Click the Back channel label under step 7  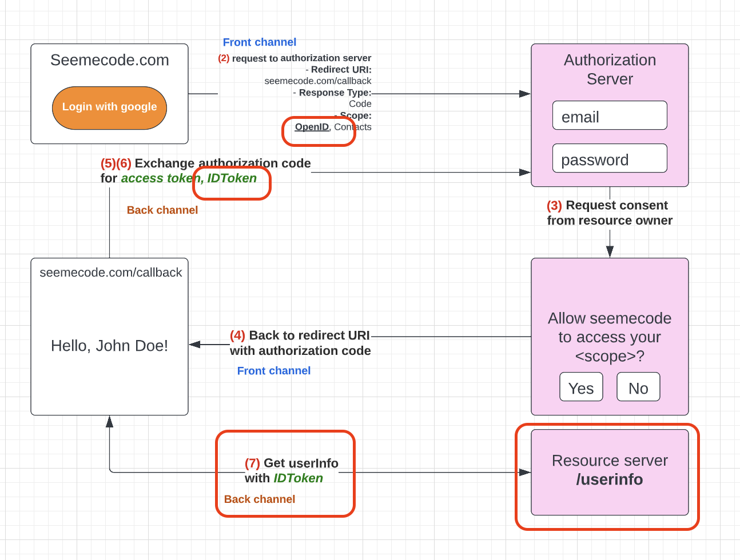[259, 499]
